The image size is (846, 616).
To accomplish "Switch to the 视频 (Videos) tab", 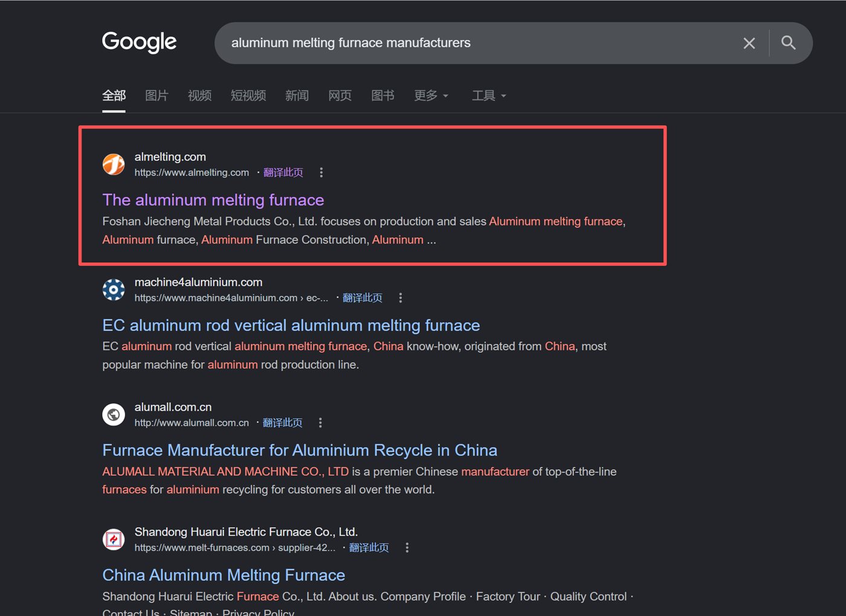I will [x=199, y=95].
